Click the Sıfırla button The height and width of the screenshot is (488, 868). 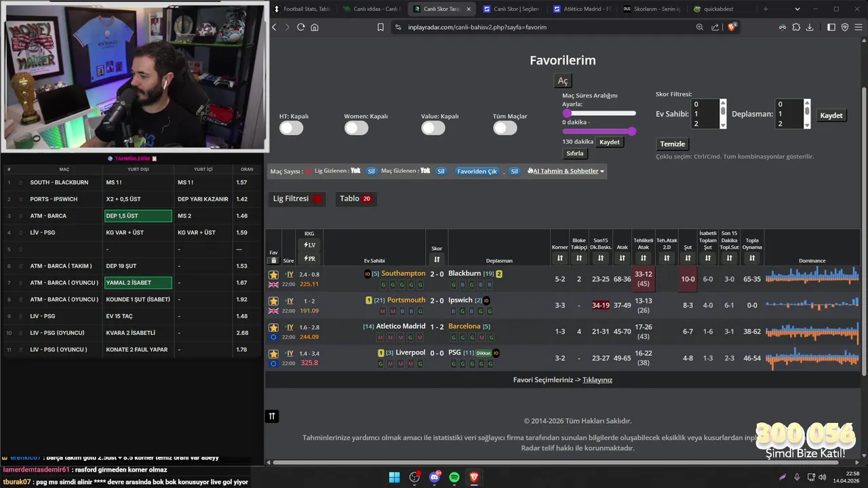[575, 154]
